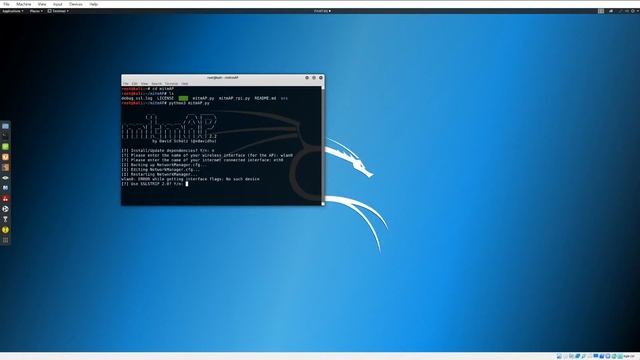Click 'LICENSE' in ls output
Viewport: 640px width, 360px height.
165,98
